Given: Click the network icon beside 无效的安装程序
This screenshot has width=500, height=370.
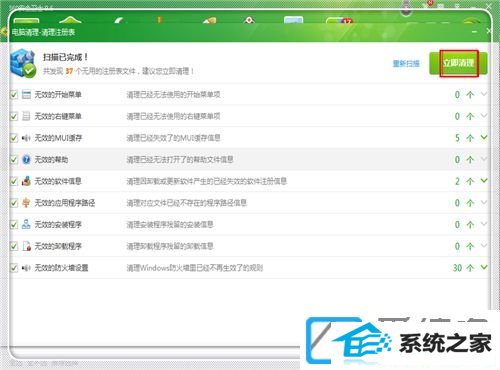Looking at the screenshot, I should 26,224.
